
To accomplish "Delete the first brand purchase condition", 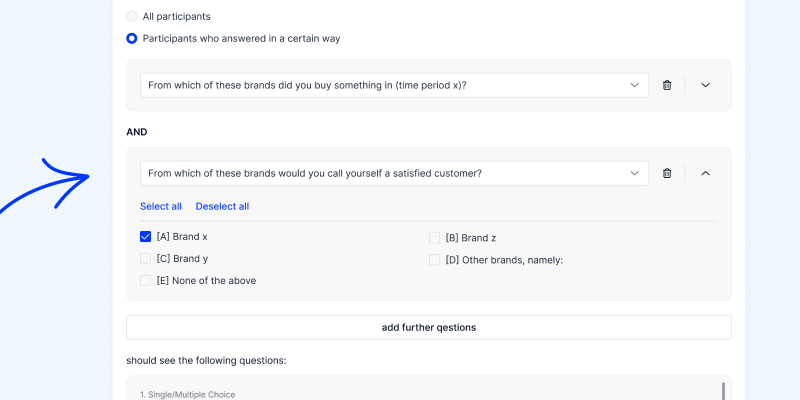I will (667, 85).
